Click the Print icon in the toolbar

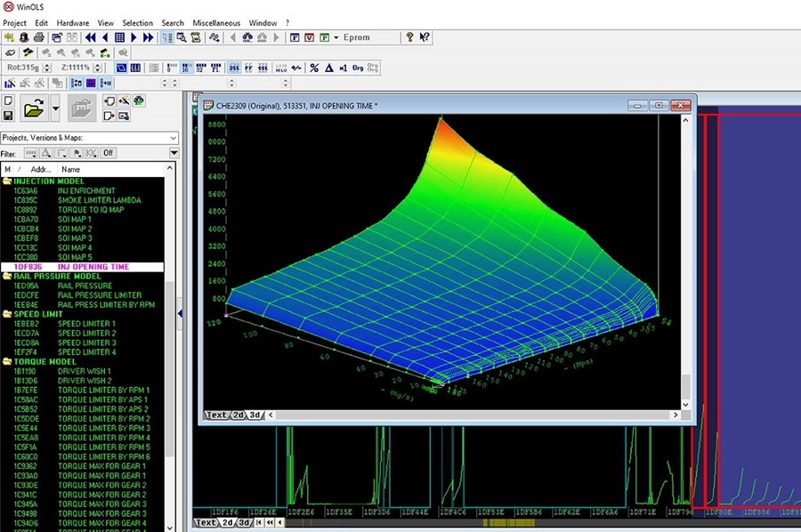coord(38,37)
